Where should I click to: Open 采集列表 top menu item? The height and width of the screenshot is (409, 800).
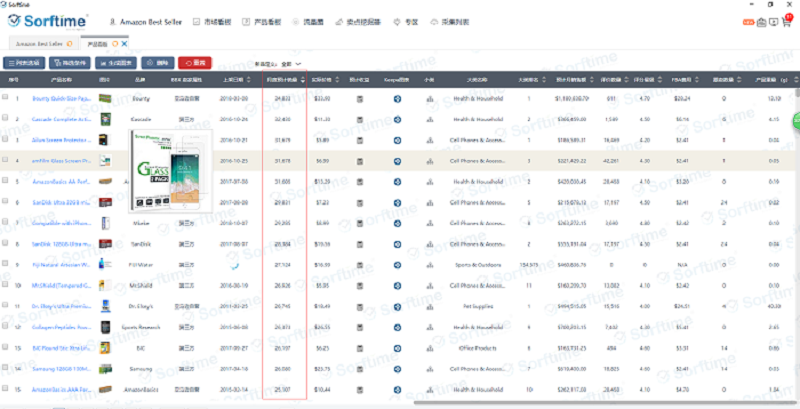[x=449, y=22]
